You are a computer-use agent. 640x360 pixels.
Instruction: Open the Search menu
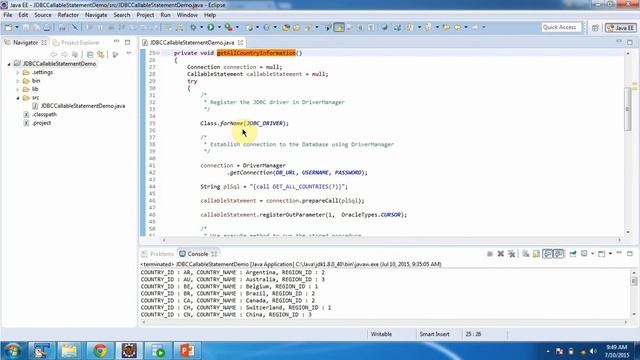[122, 15]
